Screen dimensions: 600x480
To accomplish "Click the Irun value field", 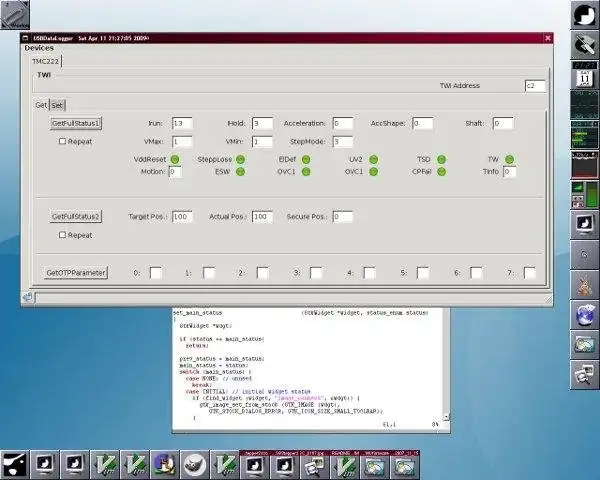I will click(x=182, y=123).
